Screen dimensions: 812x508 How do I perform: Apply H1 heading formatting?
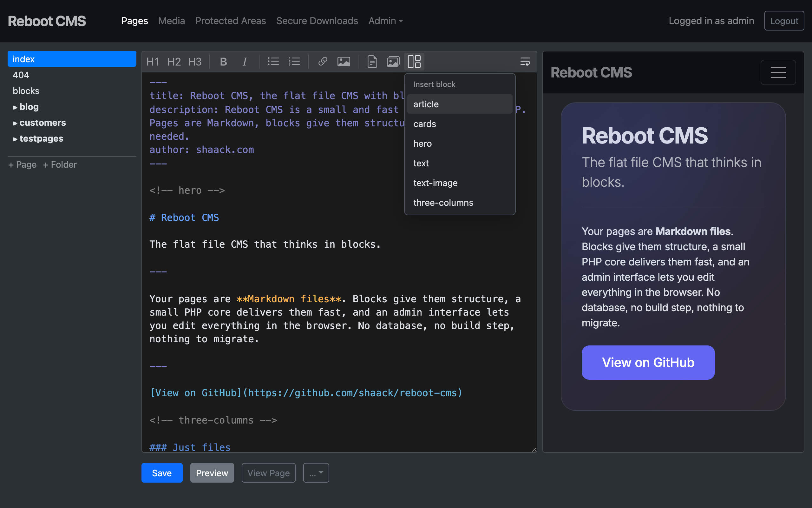click(153, 62)
